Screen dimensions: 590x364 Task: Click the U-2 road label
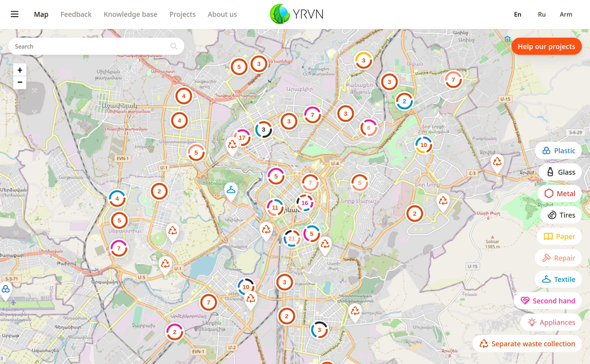[x=232, y=348]
